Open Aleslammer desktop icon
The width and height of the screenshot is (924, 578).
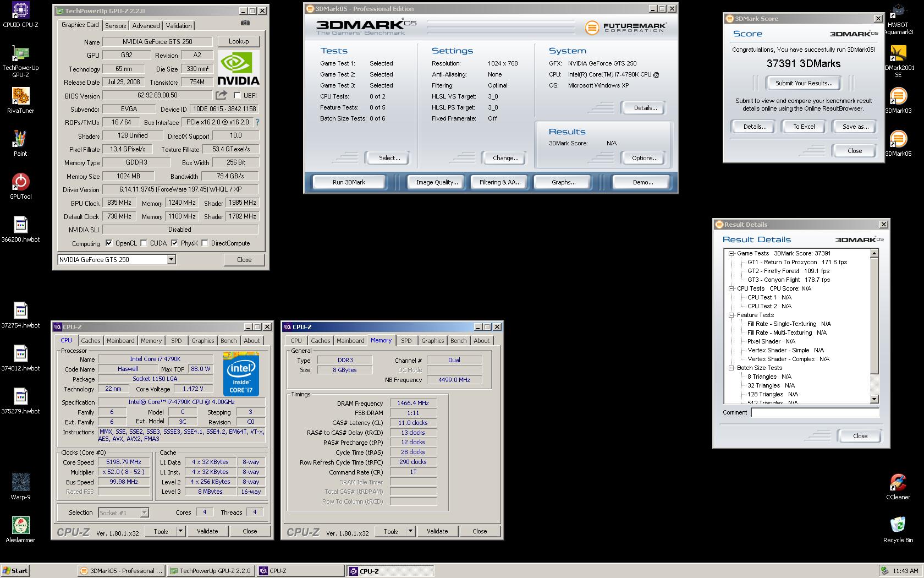pos(20,530)
